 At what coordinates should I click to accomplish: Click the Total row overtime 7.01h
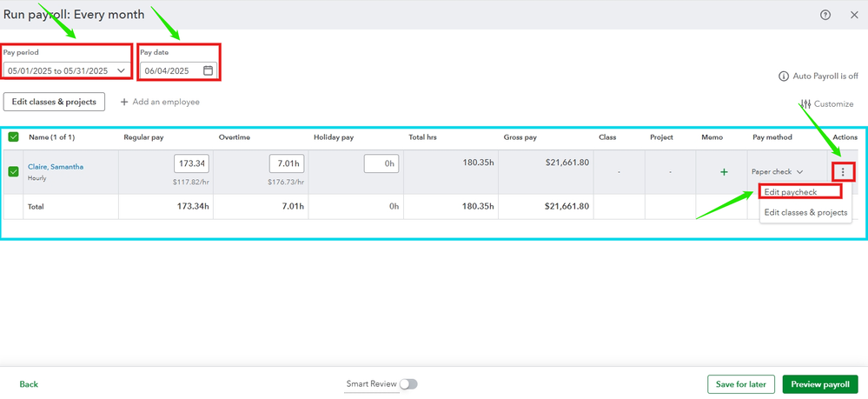tap(291, 206)
